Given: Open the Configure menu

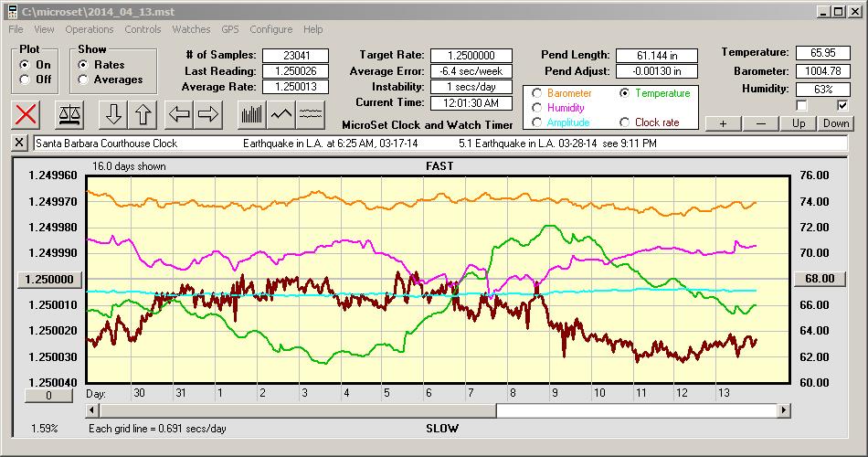Looking at the screenshot, I should tap(271, 29).
